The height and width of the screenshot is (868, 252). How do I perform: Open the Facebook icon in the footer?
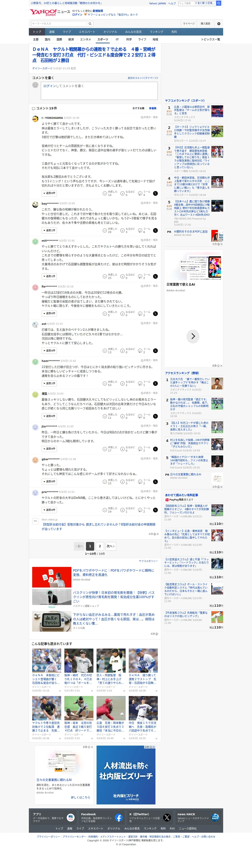[119, 817]
